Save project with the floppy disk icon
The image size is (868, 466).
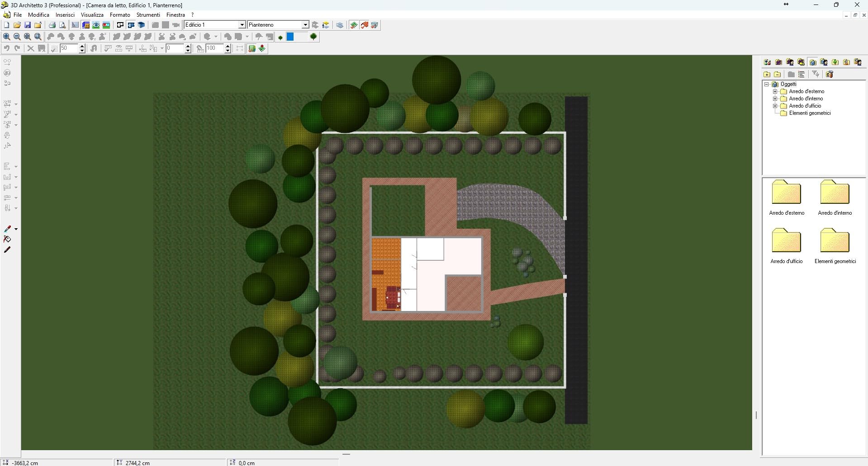click(x=28, y=25)
